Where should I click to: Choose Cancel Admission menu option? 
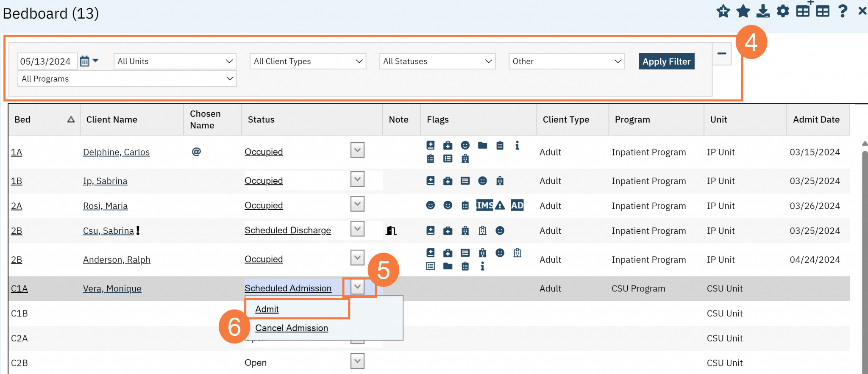[x=292, y=328]
